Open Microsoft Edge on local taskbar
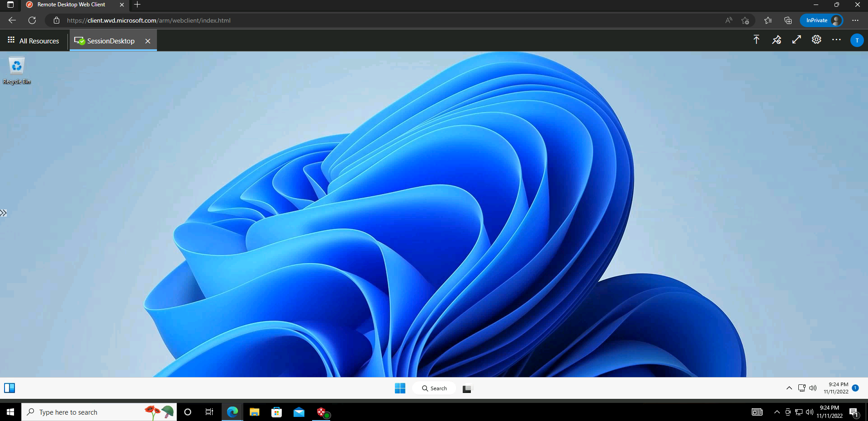The width and height of the screenshot is (868, 421). [x=232, y=412]
